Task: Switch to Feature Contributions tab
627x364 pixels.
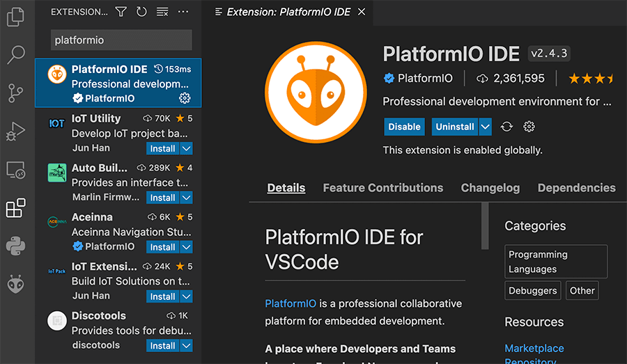Action: point(382,188)
